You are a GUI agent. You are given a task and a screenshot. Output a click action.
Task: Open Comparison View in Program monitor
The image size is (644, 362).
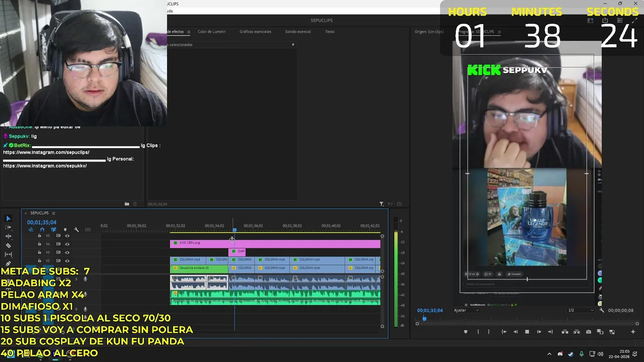coord(600,332)
